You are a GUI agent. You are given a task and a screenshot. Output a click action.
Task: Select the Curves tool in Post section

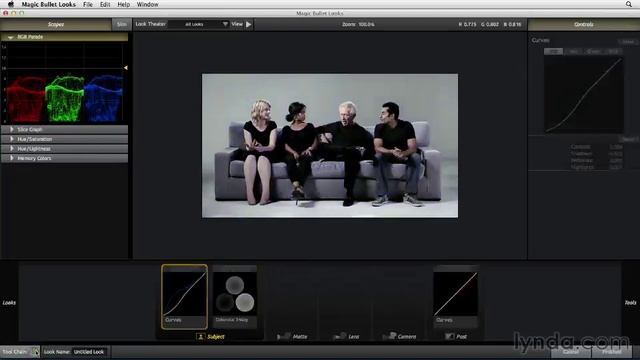click(x=456, y=297)
